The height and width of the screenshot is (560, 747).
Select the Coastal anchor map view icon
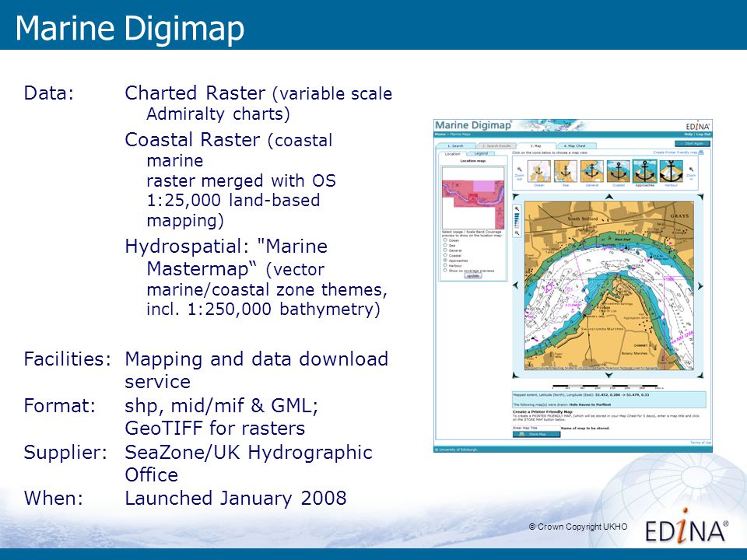tap(619, 171)
